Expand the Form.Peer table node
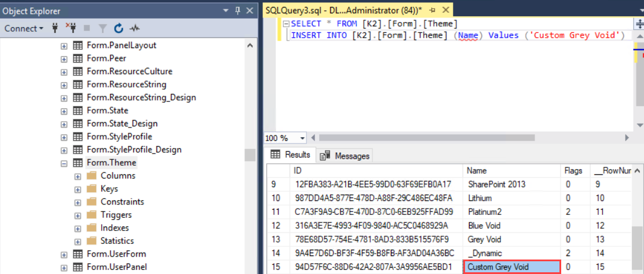644x274 pixels. click(64, 59)
